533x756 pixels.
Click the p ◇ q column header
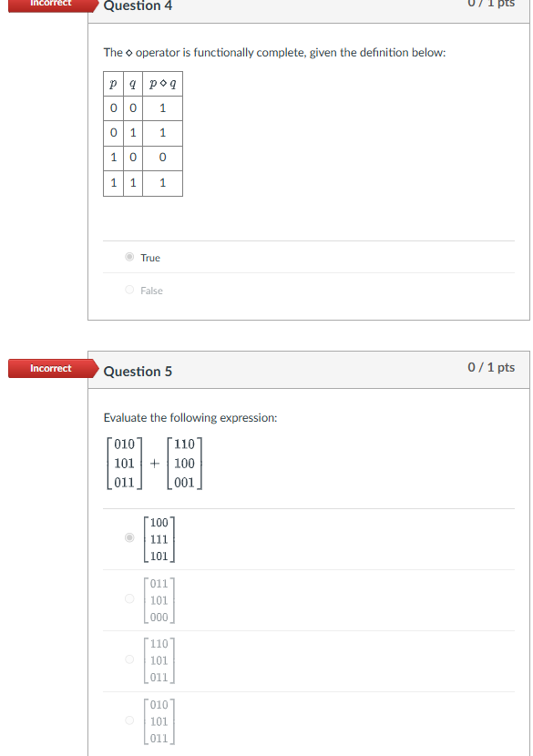[x=161, y=84]
